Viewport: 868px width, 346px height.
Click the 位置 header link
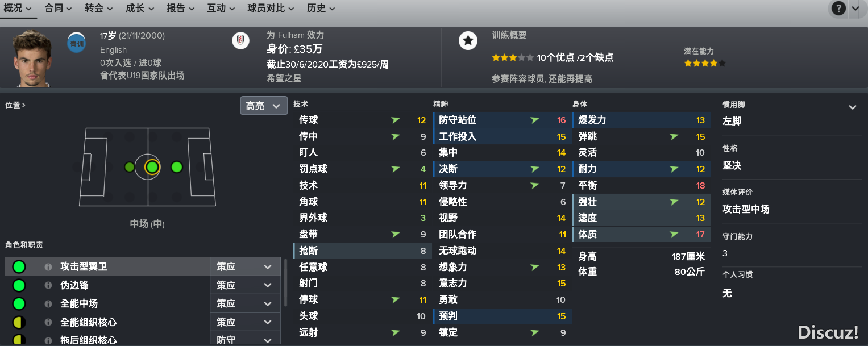pos(15,105)
